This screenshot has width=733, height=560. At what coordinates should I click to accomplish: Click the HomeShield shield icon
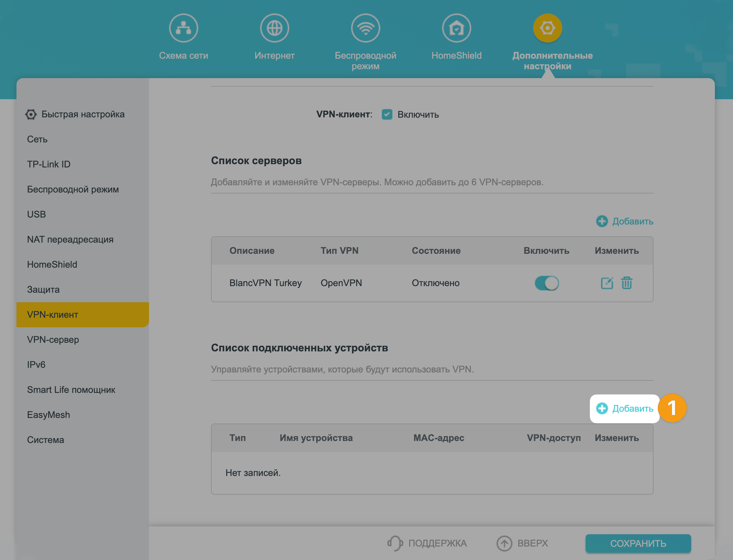456,28
